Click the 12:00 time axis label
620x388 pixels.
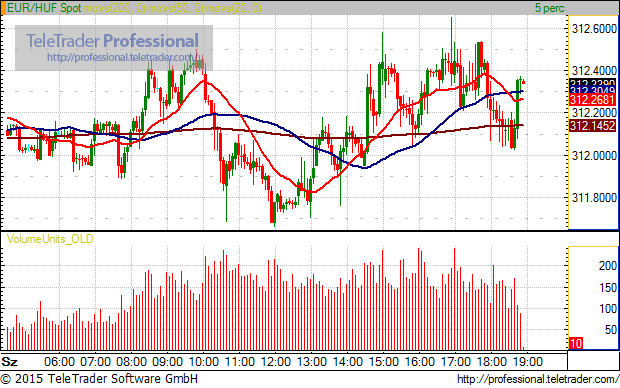click(x=276, y=362)
